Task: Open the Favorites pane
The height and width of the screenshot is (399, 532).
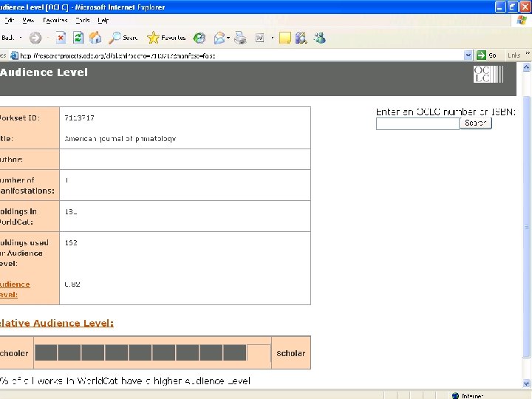Action: [166, 38]
